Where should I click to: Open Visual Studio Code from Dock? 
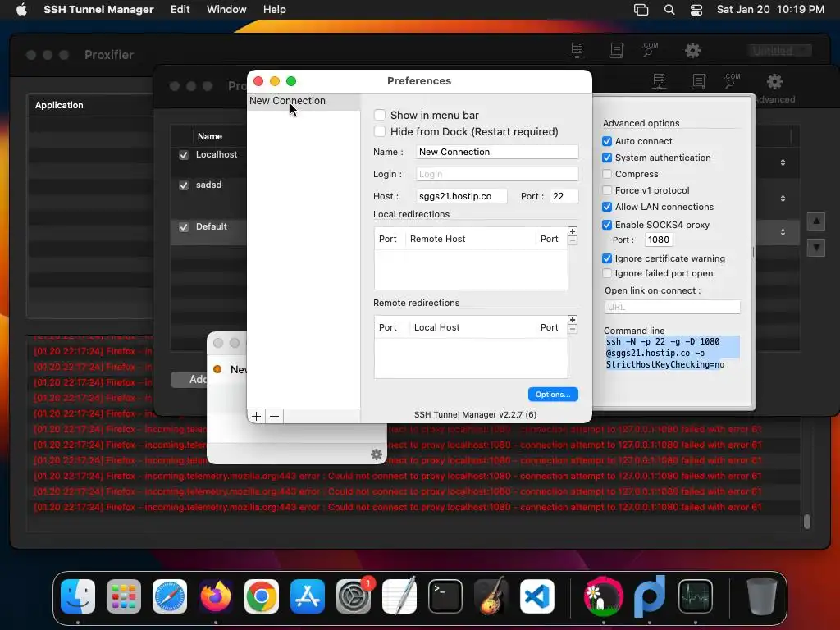(537, 596)
